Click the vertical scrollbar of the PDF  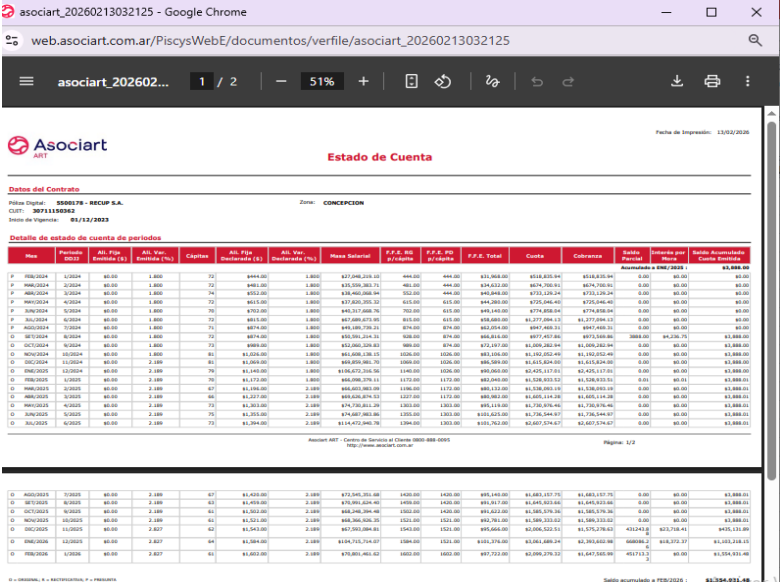[772, 300]
